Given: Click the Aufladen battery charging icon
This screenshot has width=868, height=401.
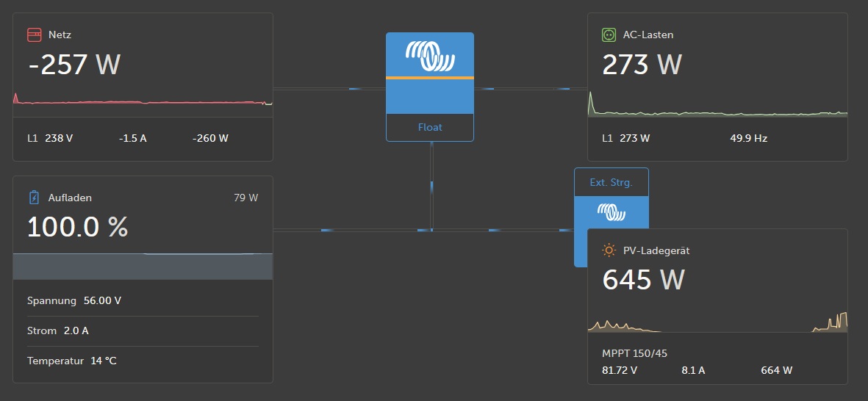Looking at the screenshot, I should coord(34,198).
